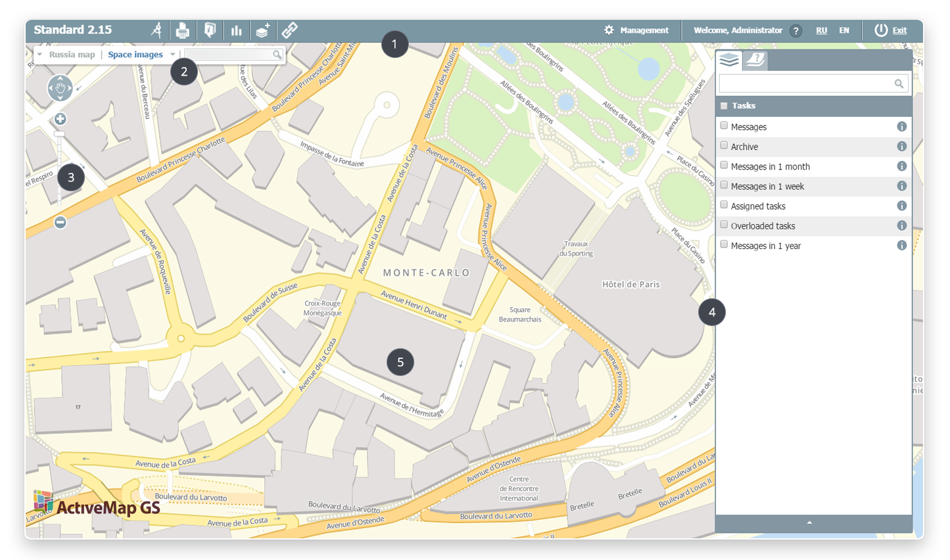Click the Exit link

point(899,30)
